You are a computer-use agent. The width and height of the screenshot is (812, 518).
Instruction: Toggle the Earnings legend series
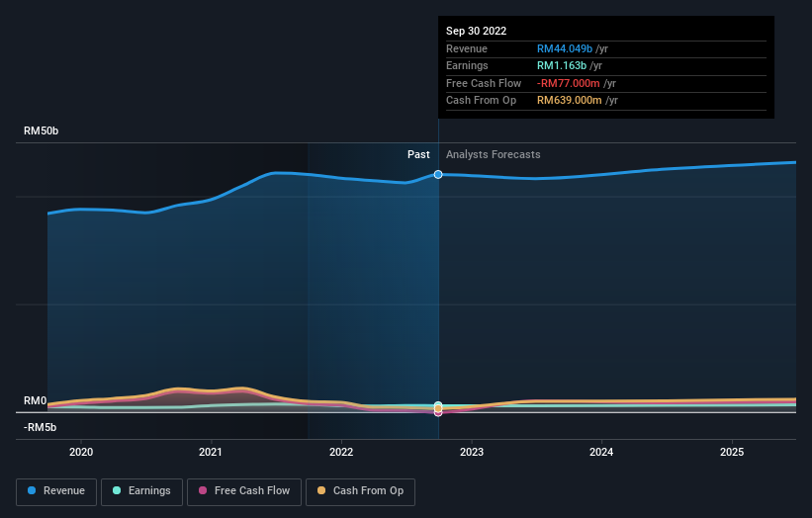click(141, 491)
